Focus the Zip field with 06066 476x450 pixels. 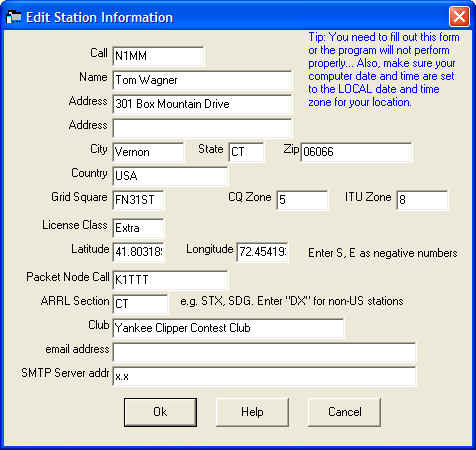tap(356, 152)
